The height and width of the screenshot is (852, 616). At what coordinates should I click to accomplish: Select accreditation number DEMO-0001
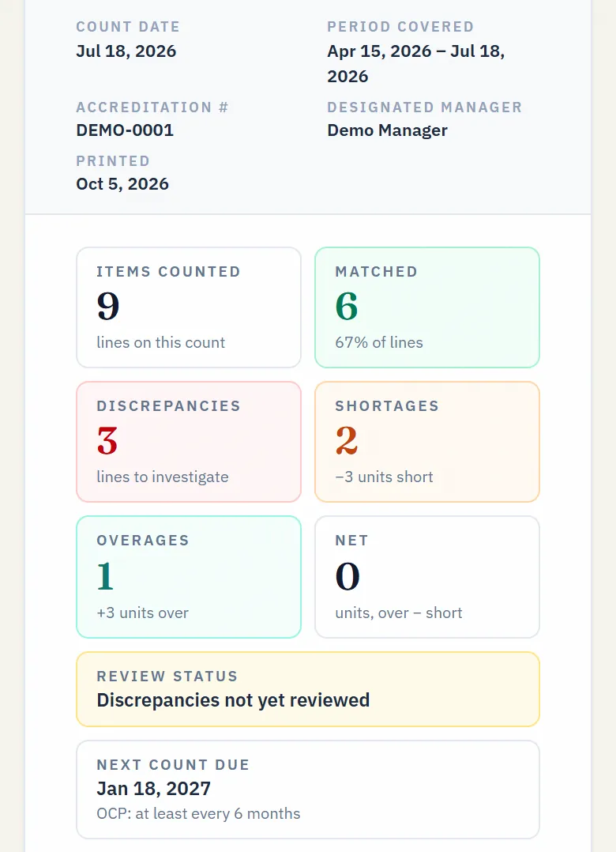(125, 130)
